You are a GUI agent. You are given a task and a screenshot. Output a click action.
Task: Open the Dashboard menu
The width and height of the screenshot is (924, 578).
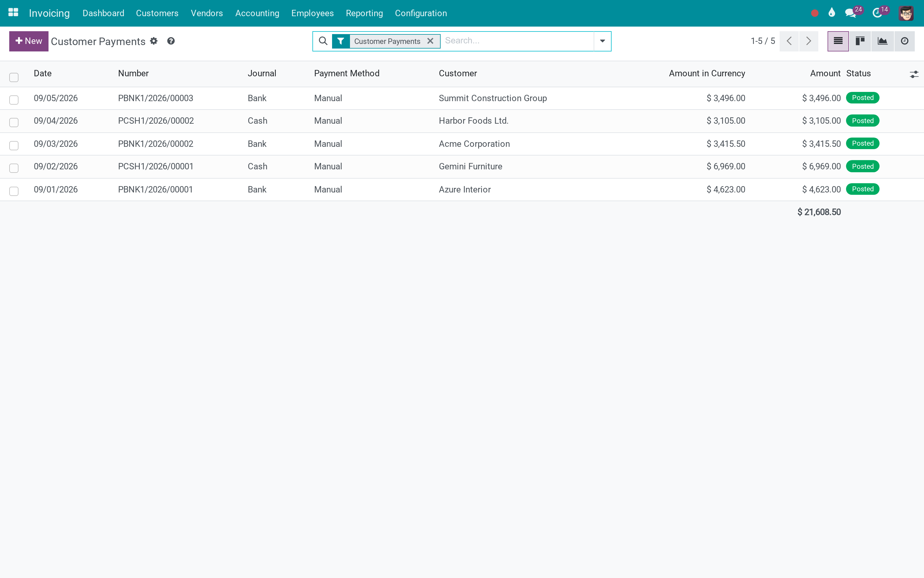pos(103,13)
